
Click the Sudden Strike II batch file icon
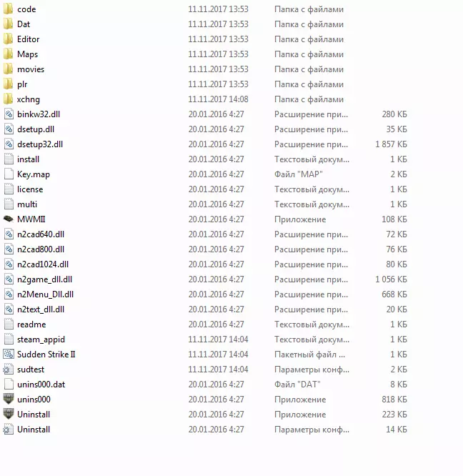pyautogui.click(x=9, y=354)
